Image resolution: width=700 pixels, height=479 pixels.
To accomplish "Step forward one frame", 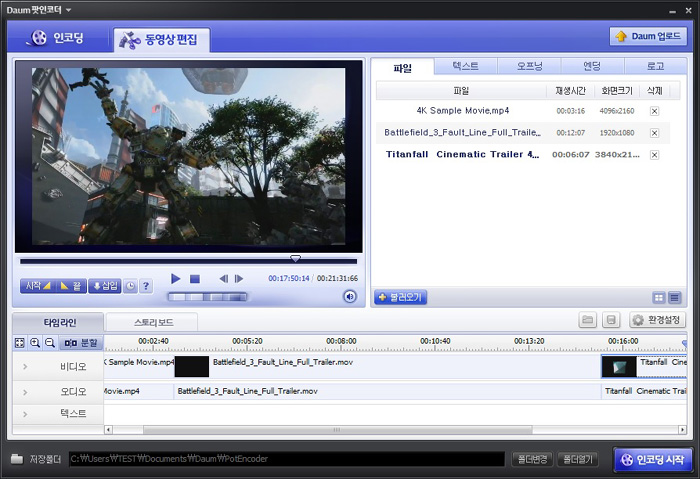I will (239, 279).
